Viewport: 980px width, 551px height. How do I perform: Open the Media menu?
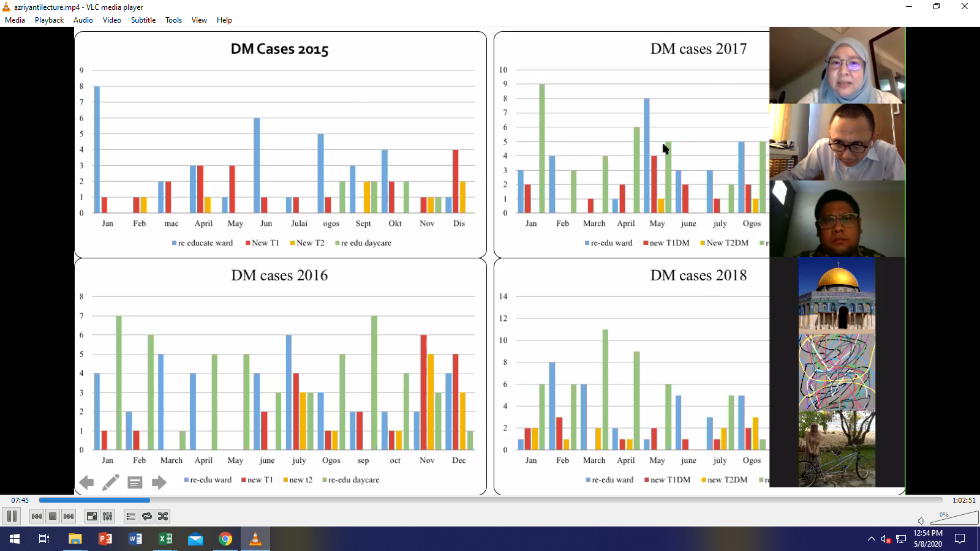[15, 20]
